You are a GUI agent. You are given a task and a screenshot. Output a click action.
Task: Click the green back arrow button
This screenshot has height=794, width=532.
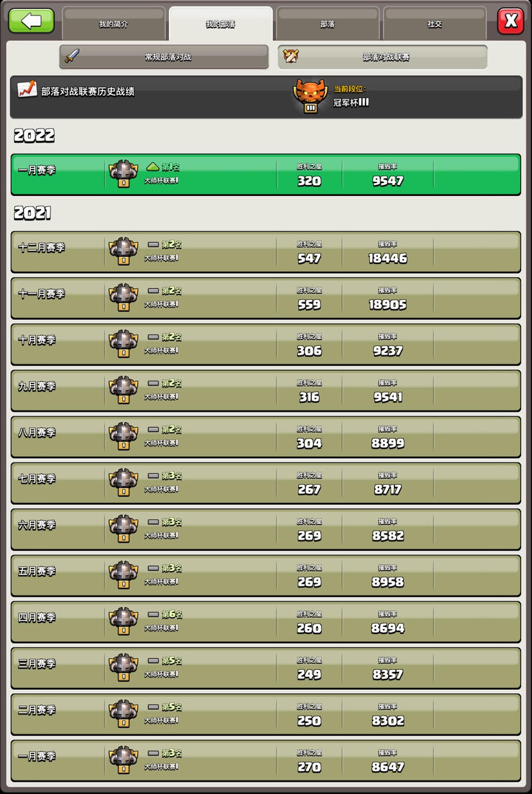coord(31,21)
